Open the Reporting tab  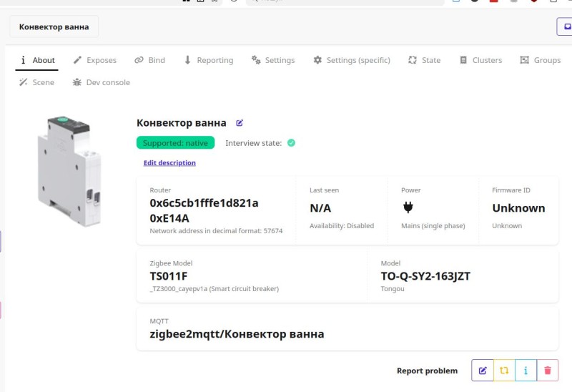pos(208,60)
